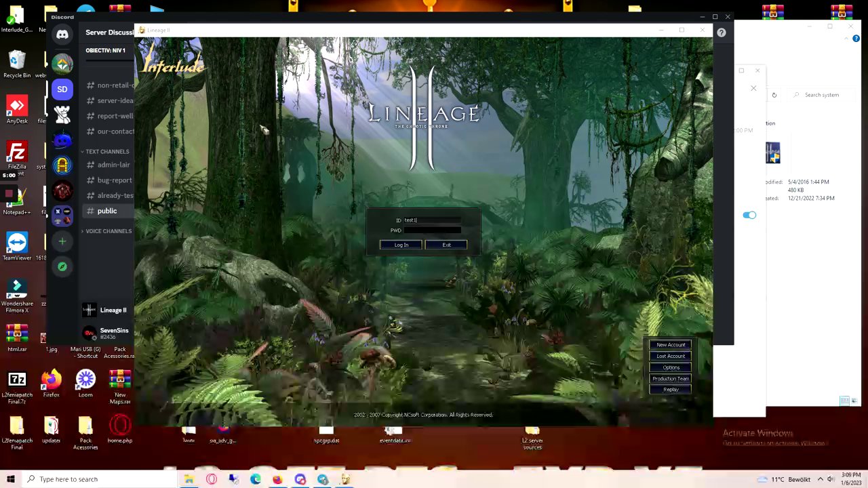The width and height of the screenshot is (868, 488).
Task: Expand the VOICE CHANNELS category
Action: coord(107,231)
